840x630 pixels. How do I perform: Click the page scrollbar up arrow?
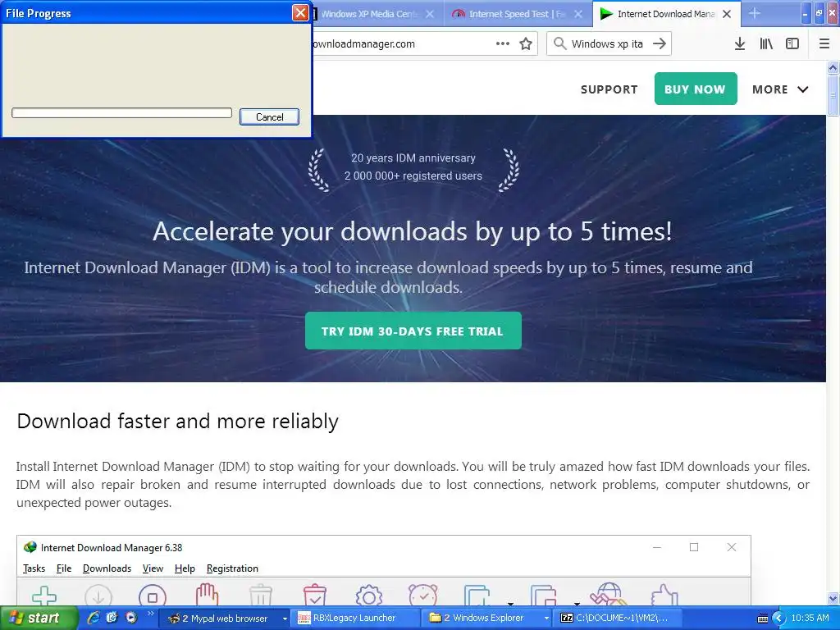click(833, 67)
